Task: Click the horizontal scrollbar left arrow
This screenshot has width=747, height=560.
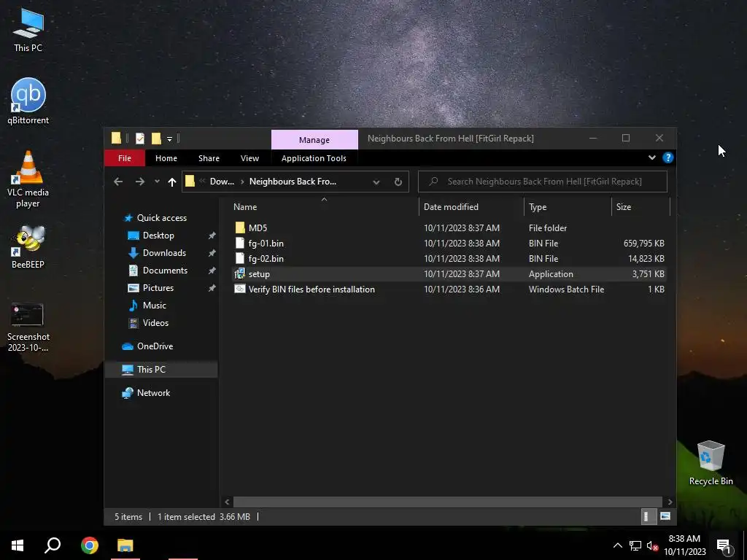Action: click(x=227, y=502)
